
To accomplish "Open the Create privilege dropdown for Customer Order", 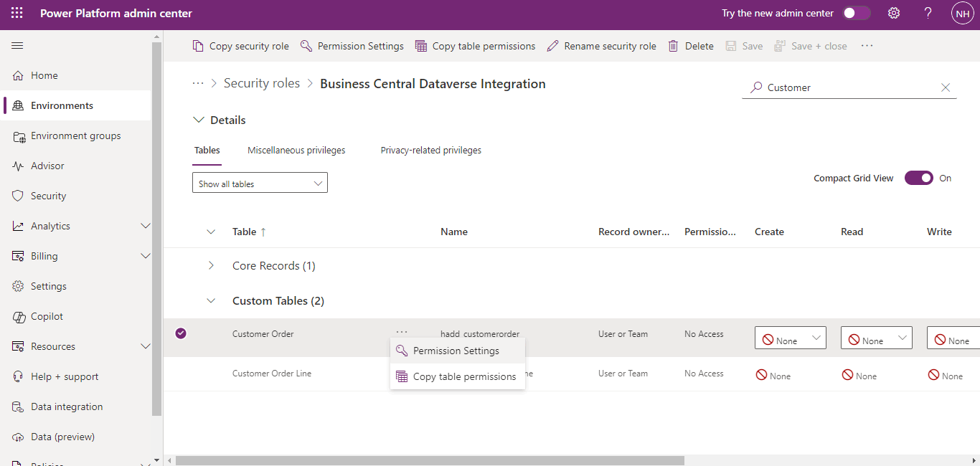I will tap(790, 338).
